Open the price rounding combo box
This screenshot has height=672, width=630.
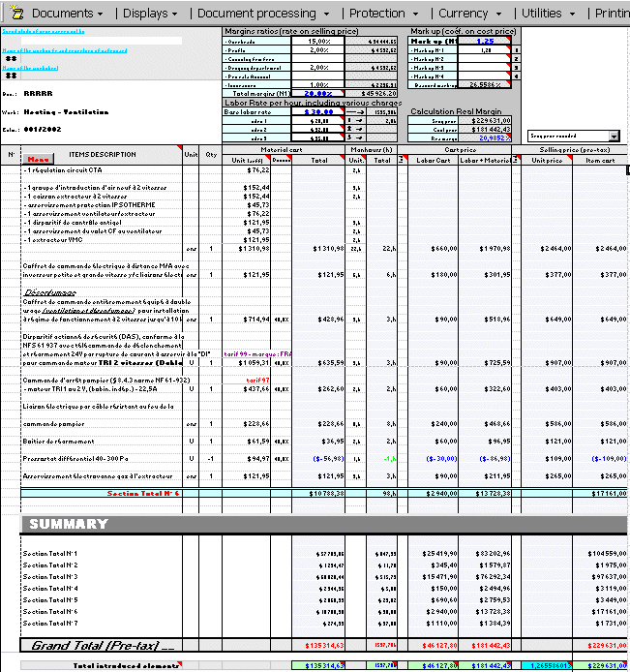(574, 137)
